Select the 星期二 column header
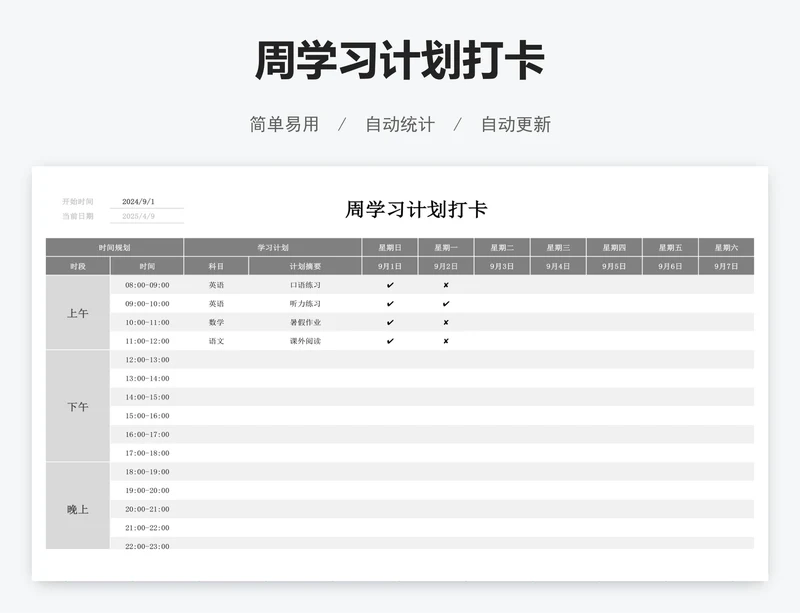The height and width of the screenshot is (613, 800). point(502,248)
